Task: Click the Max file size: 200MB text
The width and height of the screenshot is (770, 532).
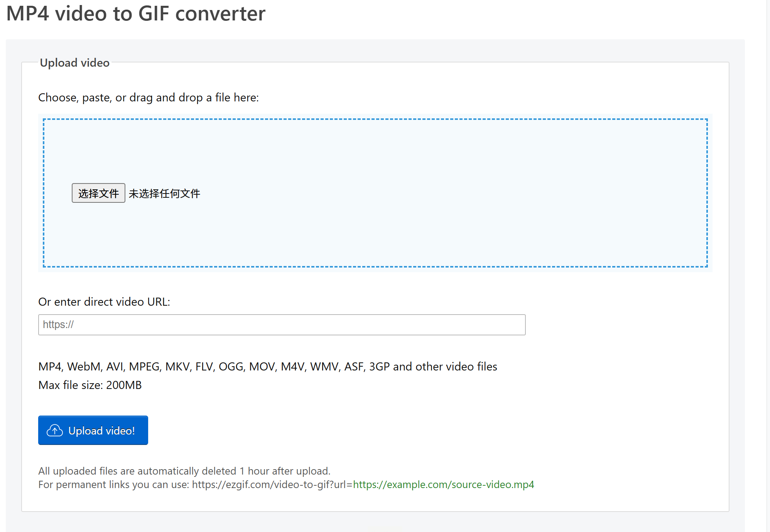Action: click(x=90, y=385)
